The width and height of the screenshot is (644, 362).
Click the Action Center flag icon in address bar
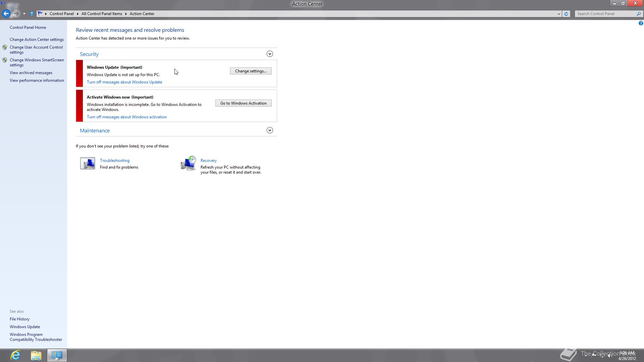pos(40,14)
